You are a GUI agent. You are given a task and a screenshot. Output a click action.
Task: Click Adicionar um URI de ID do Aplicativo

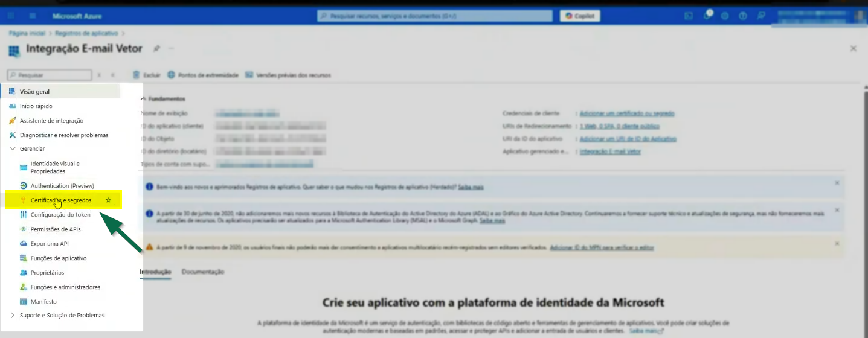pos(628,139)
